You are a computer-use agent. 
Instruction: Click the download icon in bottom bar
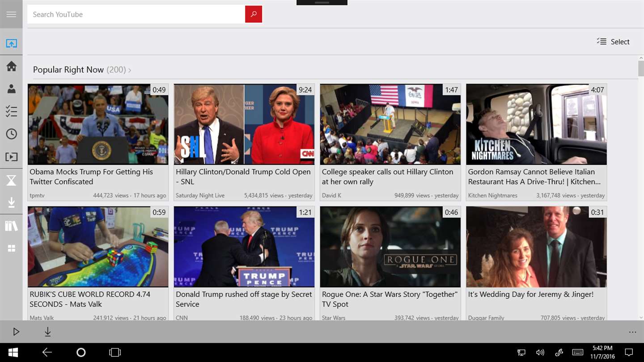pyautogui.click(x=47, y=332)
